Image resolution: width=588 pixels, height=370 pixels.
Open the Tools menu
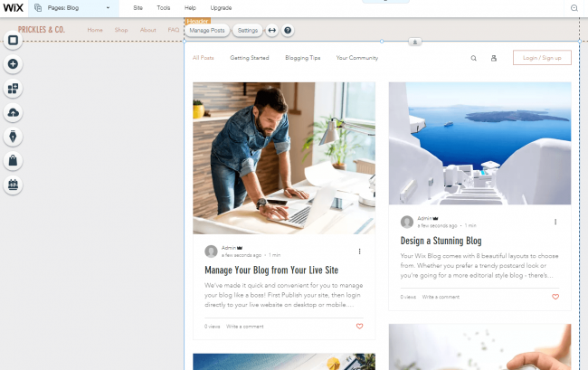tap(164, 8)
